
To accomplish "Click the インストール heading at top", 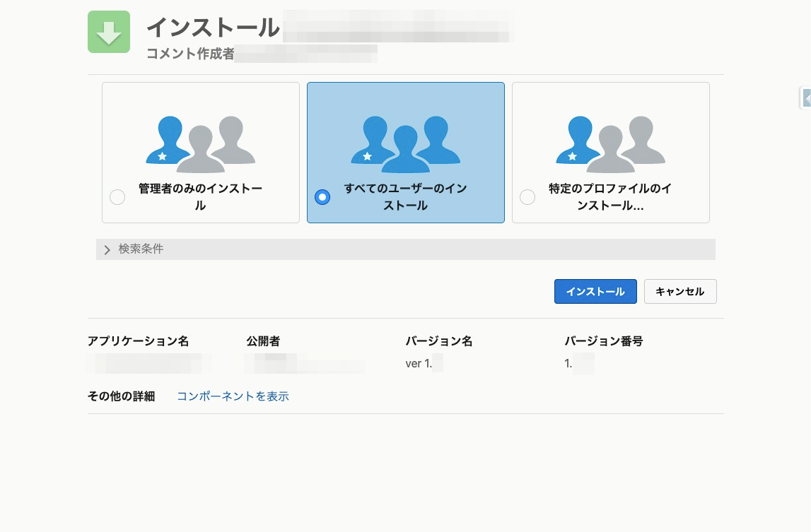I will [x=212, y=27].
